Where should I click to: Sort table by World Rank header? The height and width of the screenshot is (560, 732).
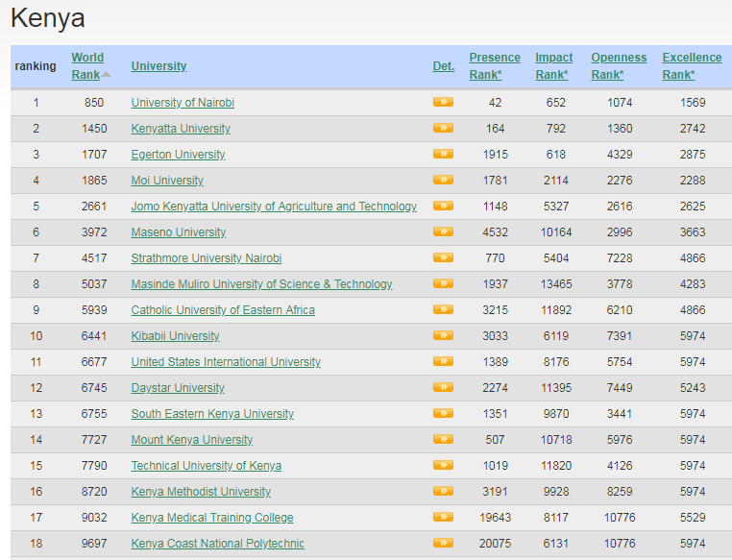click(x=87, y=66)
